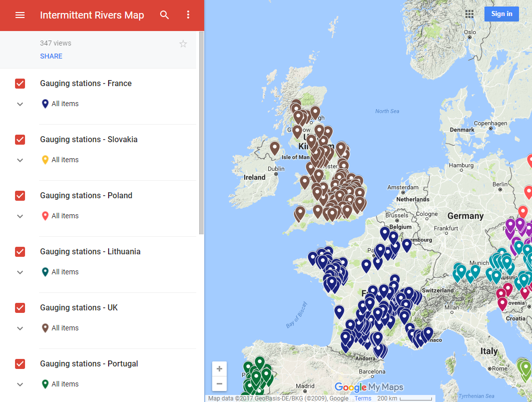Click All items under Portugal layer
This screenshot has height=402, width=532.
coord(65,384)
